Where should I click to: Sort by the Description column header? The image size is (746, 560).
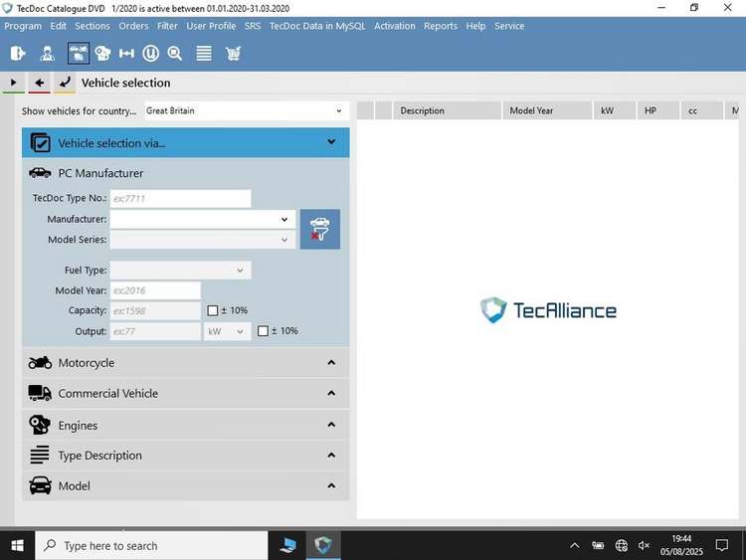[x=447, y=110]
